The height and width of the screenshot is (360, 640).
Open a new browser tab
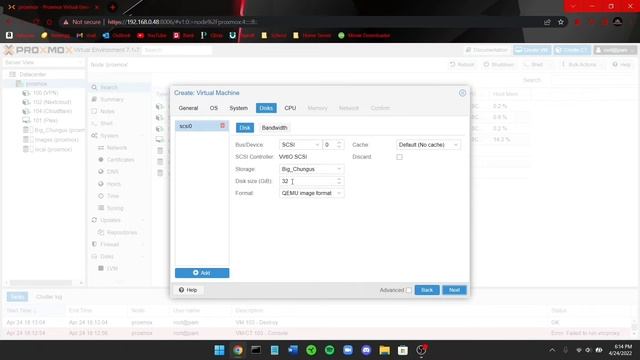113,7
